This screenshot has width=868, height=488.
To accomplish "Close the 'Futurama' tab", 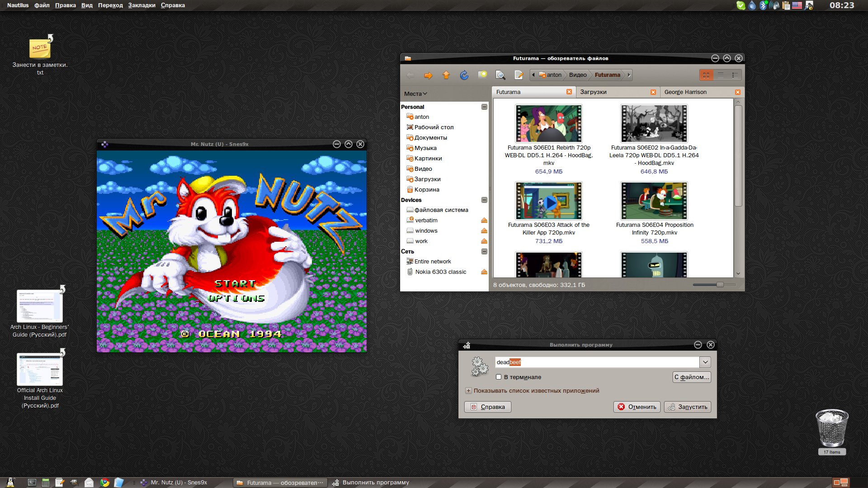I will tap(569, 92).
